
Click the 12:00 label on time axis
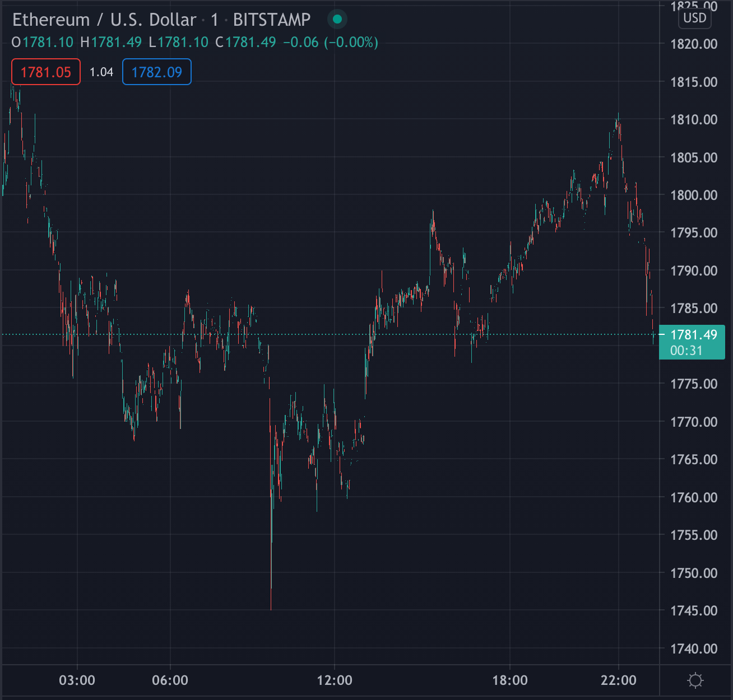[335, 680]
